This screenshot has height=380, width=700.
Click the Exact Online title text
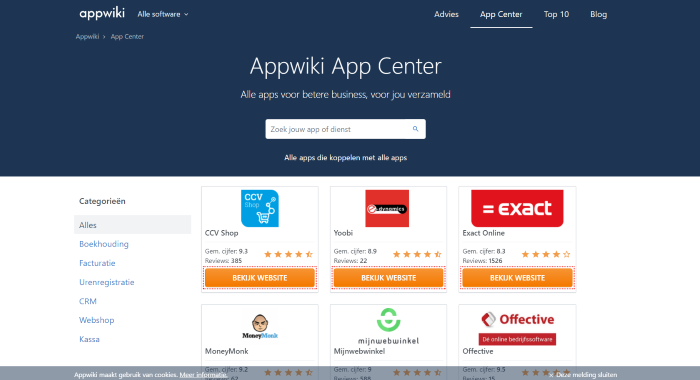click(x=483, y=233)
